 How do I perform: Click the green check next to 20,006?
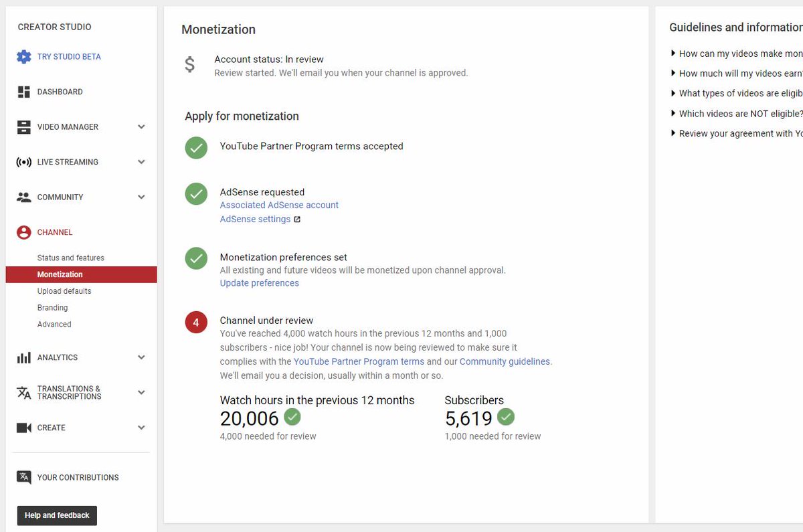pyautogui.click(x=292, y=418)
